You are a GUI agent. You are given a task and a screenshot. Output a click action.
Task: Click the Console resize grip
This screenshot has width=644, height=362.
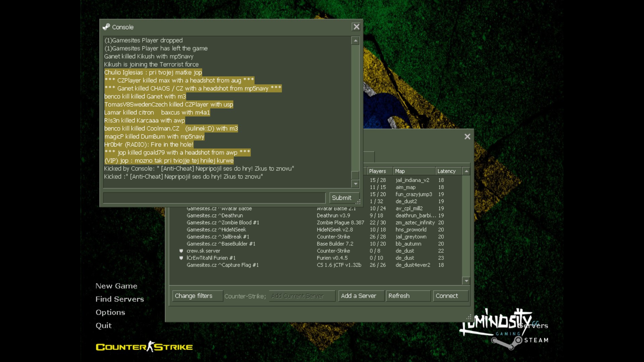click(x=358, y=202)
